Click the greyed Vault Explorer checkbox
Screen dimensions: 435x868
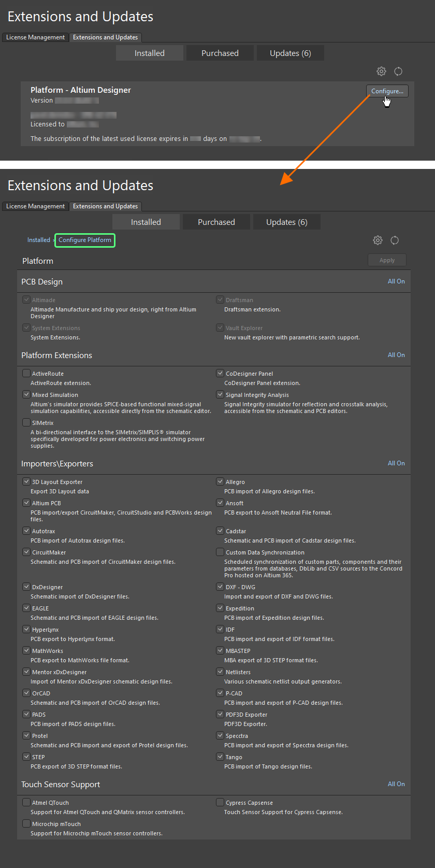click(220, 328)
